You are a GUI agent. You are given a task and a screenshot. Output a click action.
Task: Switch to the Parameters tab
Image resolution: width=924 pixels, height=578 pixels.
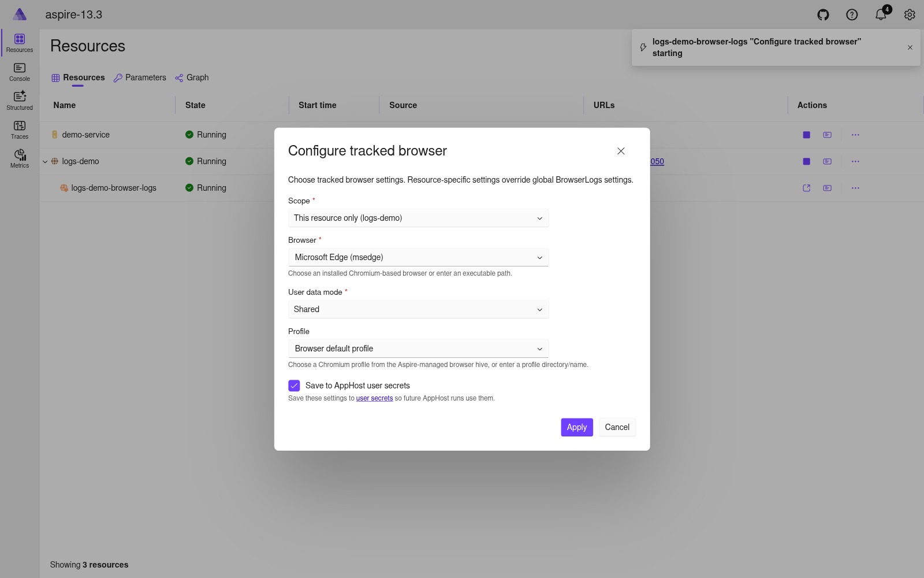coord(140,77)
